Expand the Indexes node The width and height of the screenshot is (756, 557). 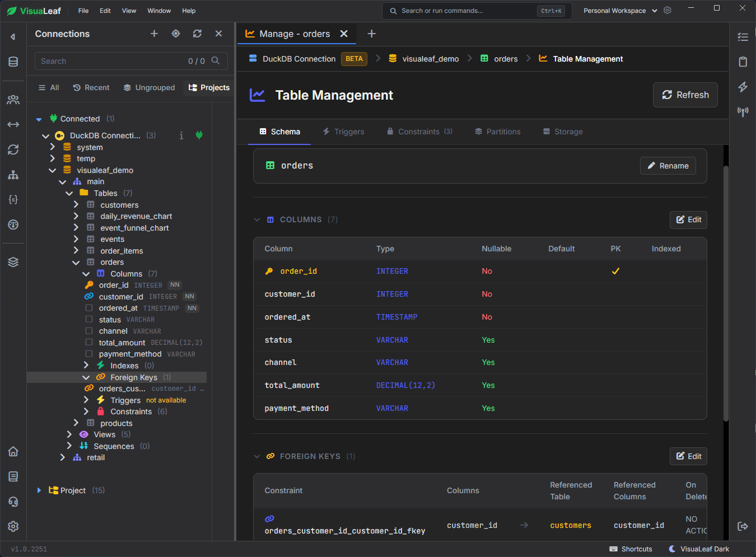click(x=86, y=365)
